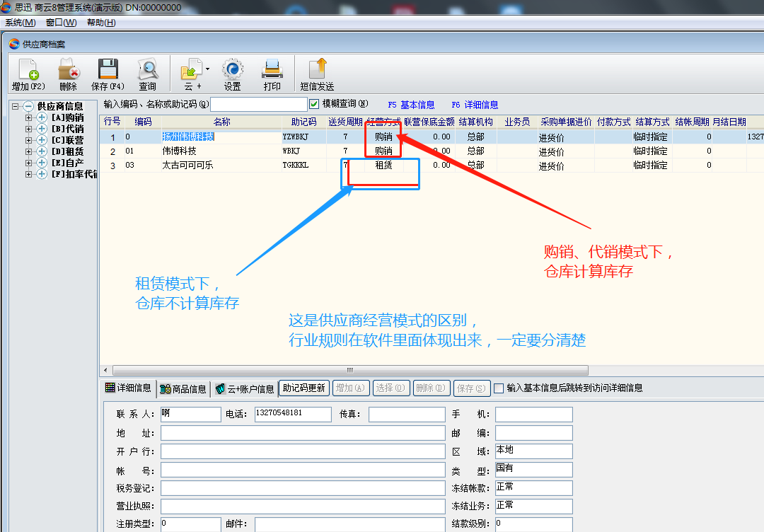Click the 删除 delete icon in toolbar
The image size is (764, 532).
point(68,71)
